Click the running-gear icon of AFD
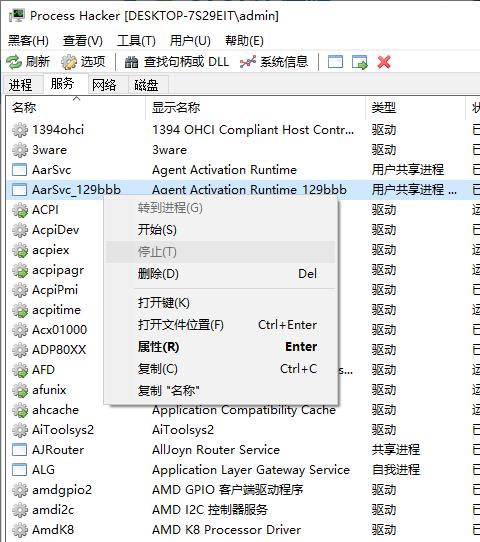The height and width of the screenshot is (542, 480). [20, 370]
